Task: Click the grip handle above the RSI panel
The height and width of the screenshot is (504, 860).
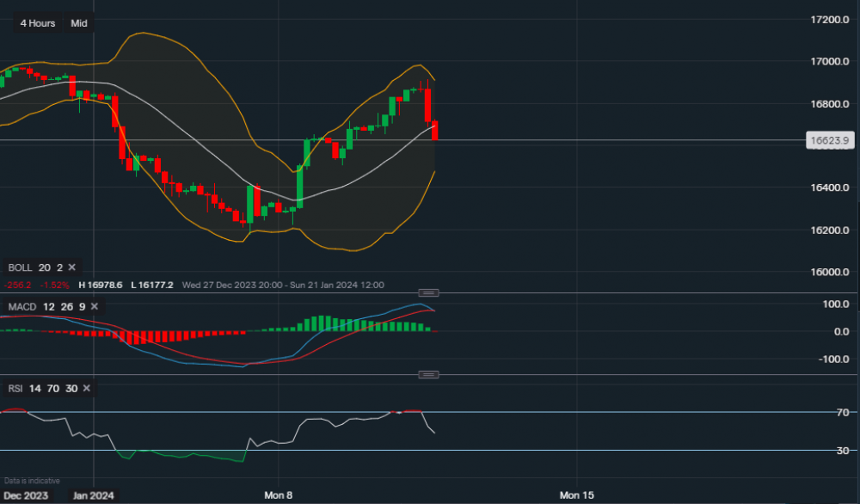Action: (x=427, y=373)
